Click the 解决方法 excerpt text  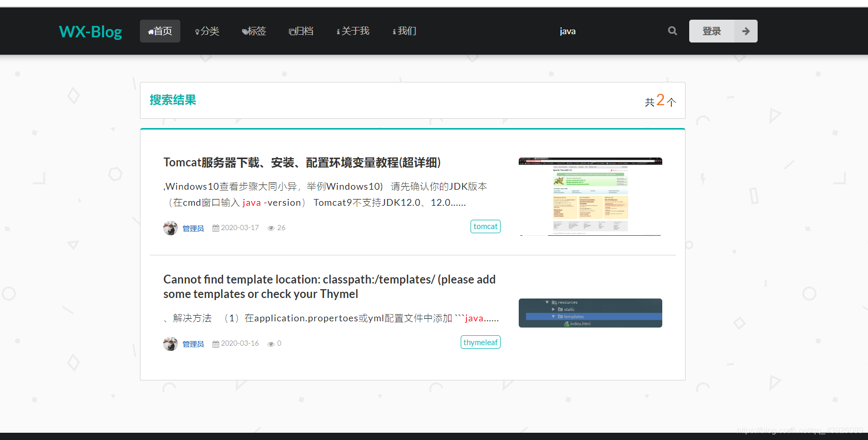[x=331, y=318]
